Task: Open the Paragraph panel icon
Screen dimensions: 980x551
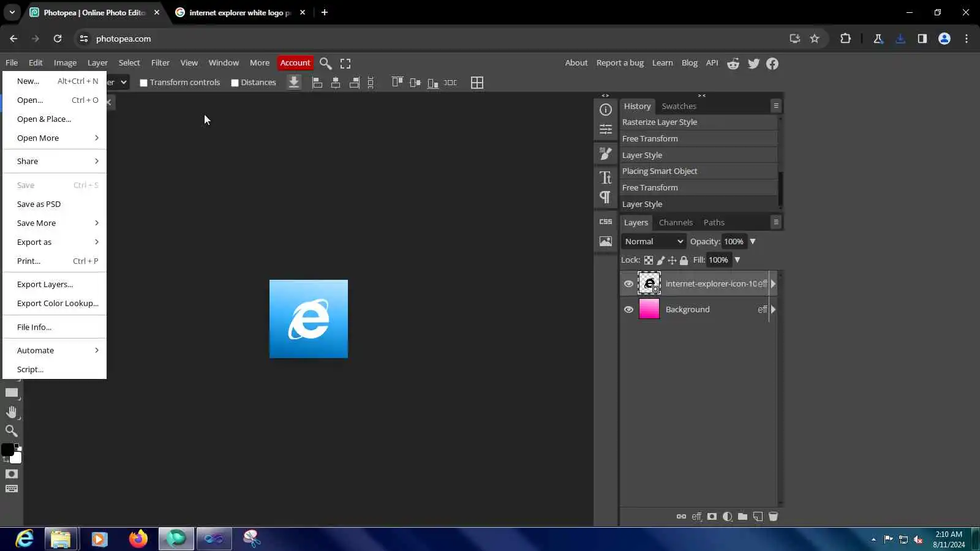Action: 606,197
